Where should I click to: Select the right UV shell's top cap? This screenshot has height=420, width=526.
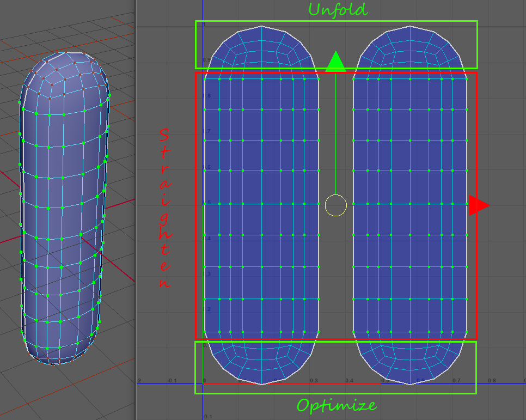coord(409,49)
